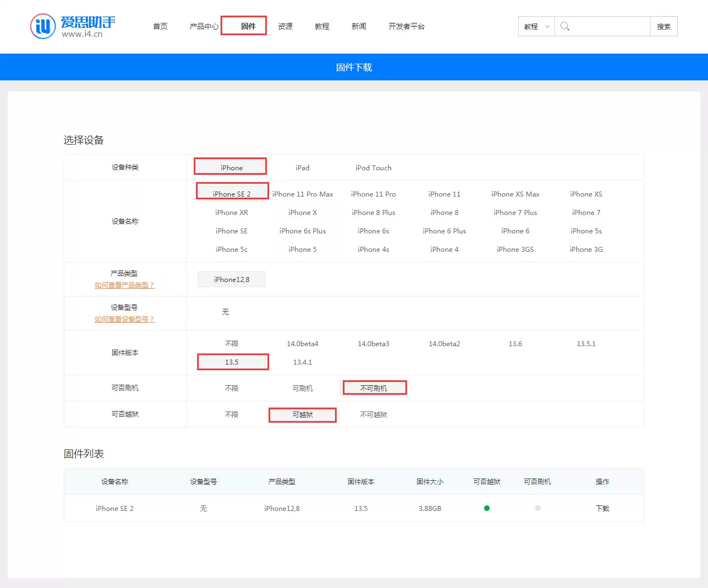Choose iPod Touch device type
This screenshot has width=708, height=588.
point(374,168)
